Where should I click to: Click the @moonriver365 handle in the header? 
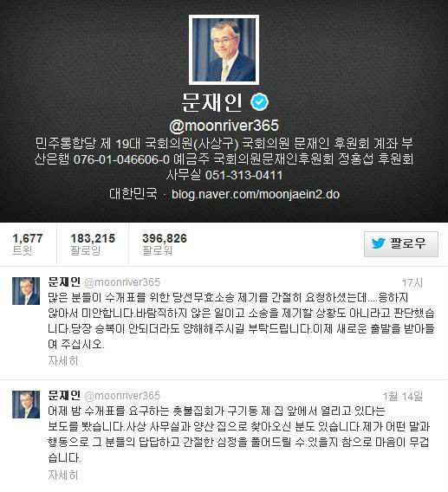pyautogui.click(x=224, y=126)
